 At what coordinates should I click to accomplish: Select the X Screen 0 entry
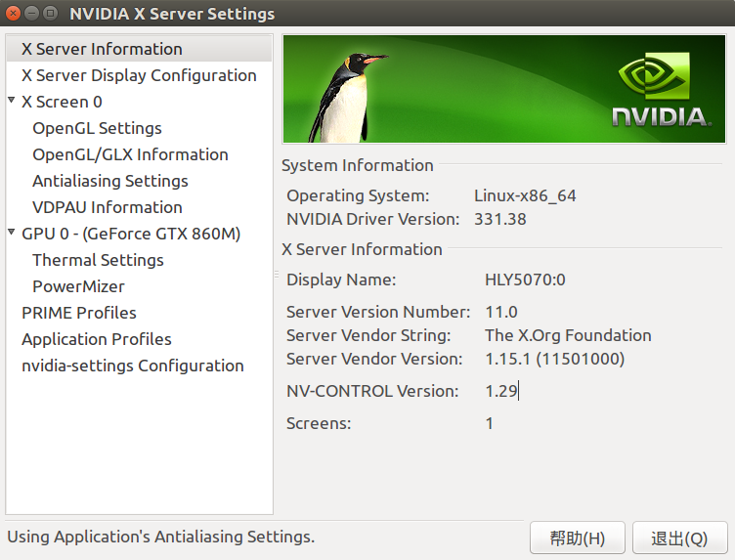[62, 102]
